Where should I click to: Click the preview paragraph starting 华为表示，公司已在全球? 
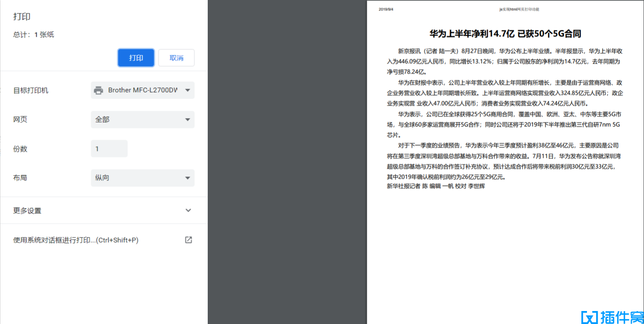tap(505, 125)
